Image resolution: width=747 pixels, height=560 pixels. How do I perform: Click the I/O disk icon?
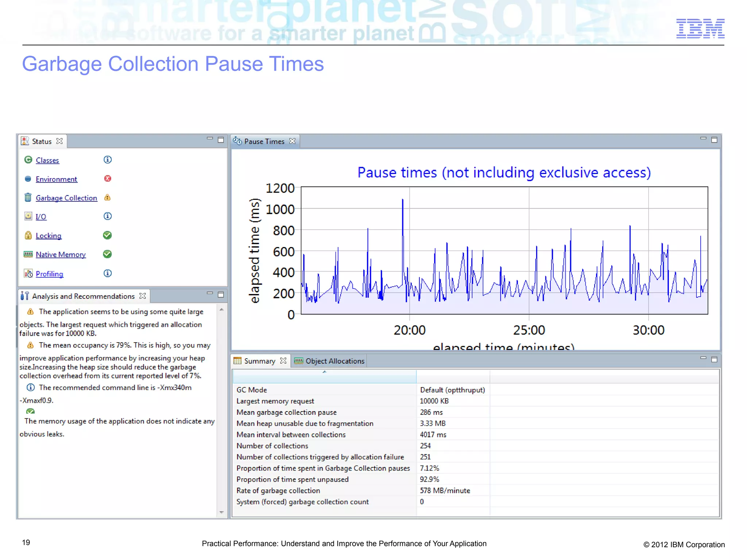(28, 216)
